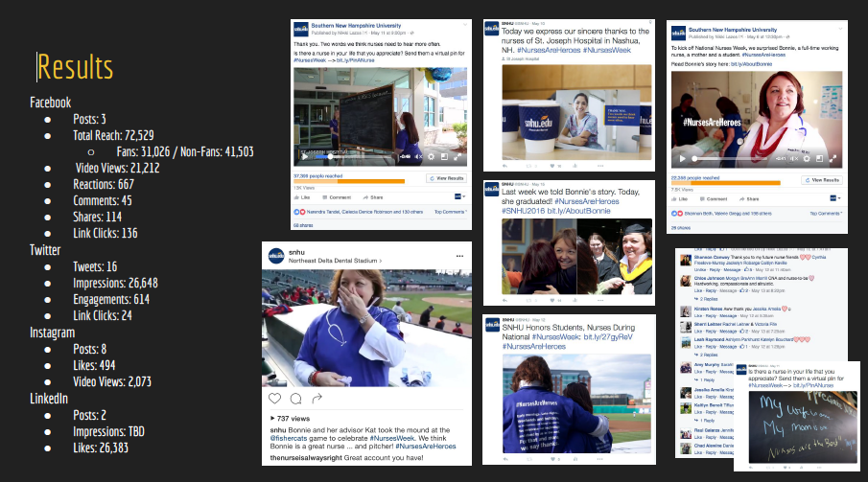
Task: Expand Top Comments dropdown under blackboard post
Action: pyautogui.click(x=450, y=212)
